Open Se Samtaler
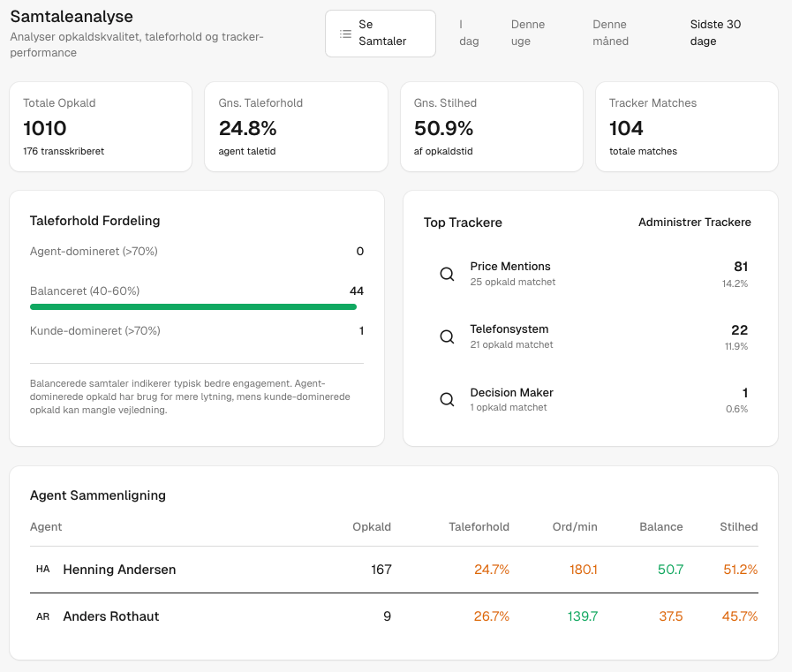This screenshot has width=792, height=672. pyautogui.click(x=380, y=33)
